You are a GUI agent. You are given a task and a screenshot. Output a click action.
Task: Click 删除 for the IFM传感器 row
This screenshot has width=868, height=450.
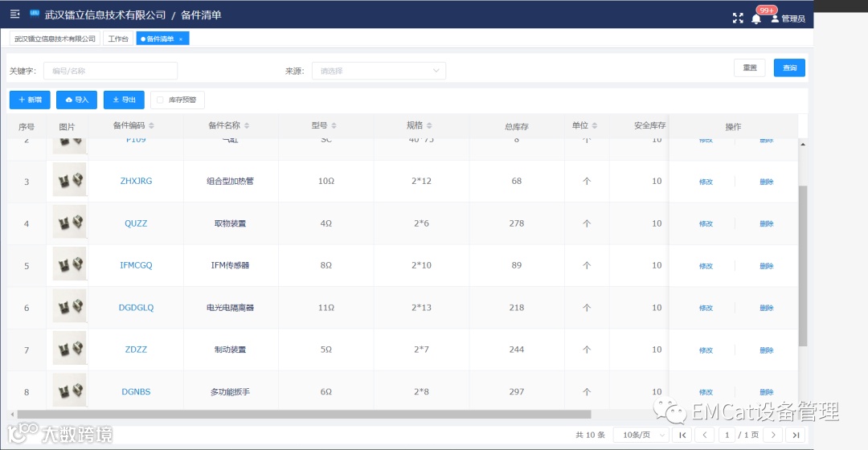tap(767, 266)
